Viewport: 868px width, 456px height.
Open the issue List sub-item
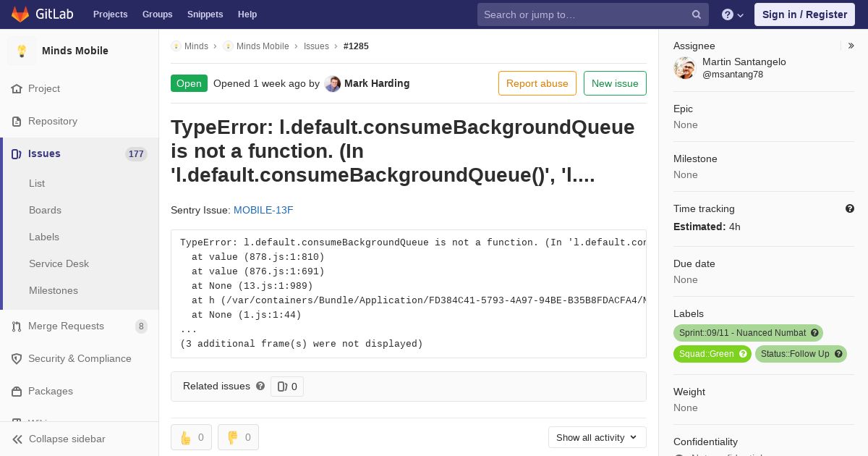[x=37, y=183]
